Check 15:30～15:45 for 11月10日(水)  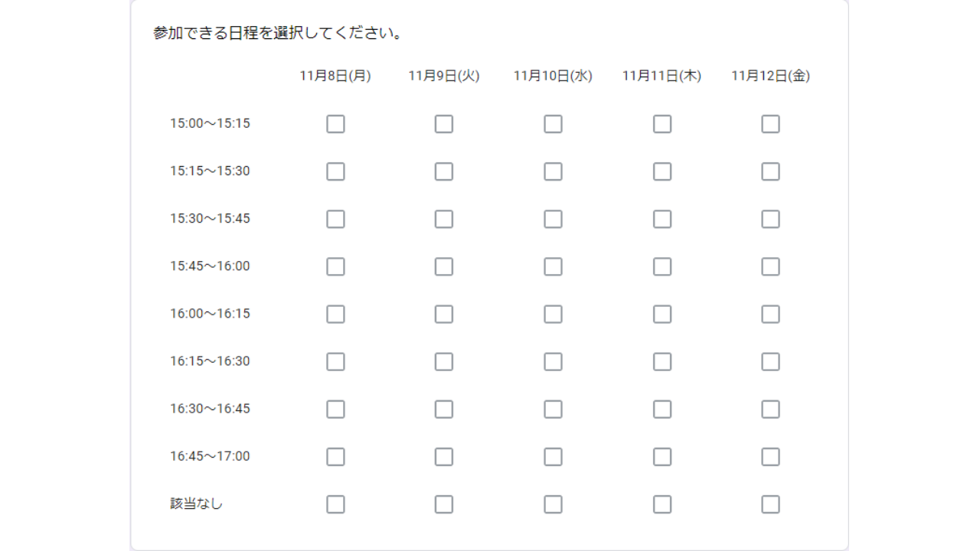pyautogui.click(x=553, y=219)
